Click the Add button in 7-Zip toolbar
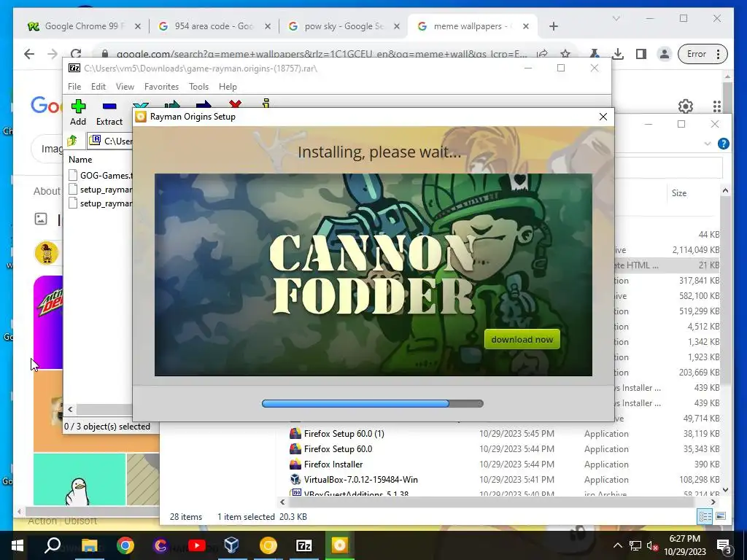Image resolution: width=747 pixels, height=560 pixels. click(78, 112)
